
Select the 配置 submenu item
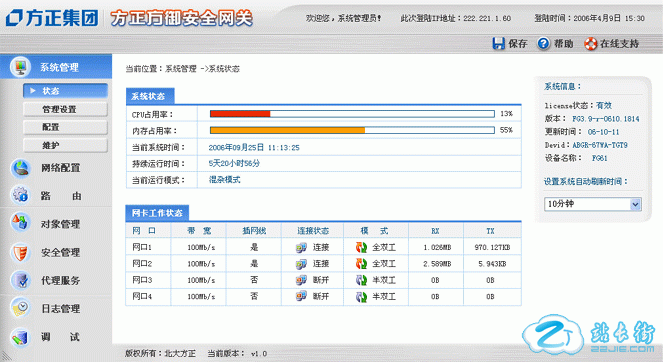[x=66, y=127]
